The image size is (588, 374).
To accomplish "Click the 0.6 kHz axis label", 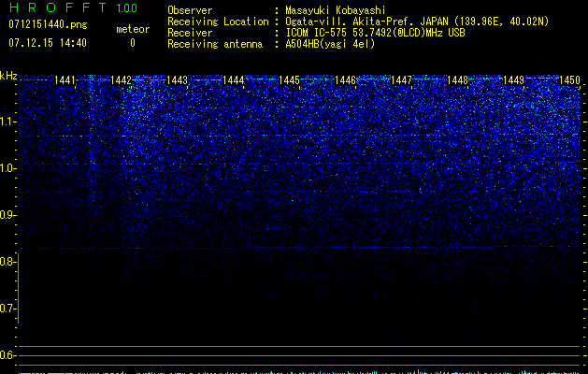I will pos(7,355).
